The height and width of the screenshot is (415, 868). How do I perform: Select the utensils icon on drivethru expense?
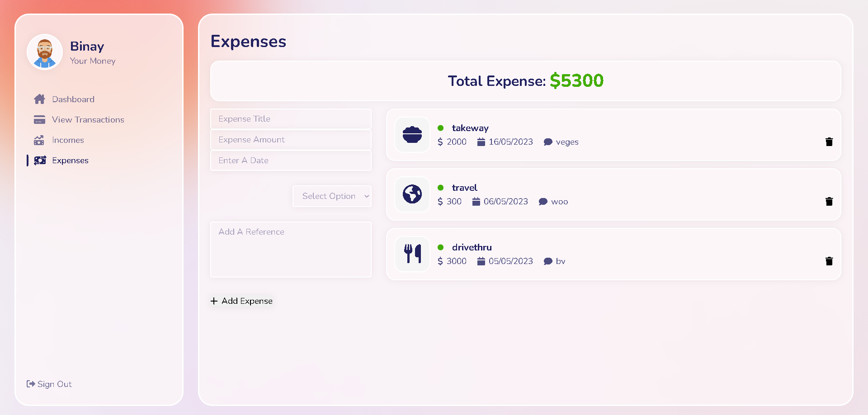click(412, 254)
